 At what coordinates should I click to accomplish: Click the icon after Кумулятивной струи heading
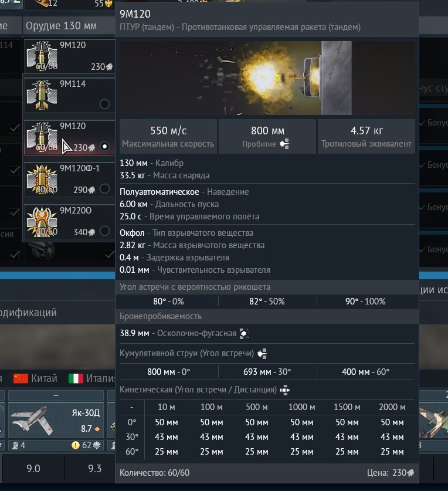coord(263,353)
